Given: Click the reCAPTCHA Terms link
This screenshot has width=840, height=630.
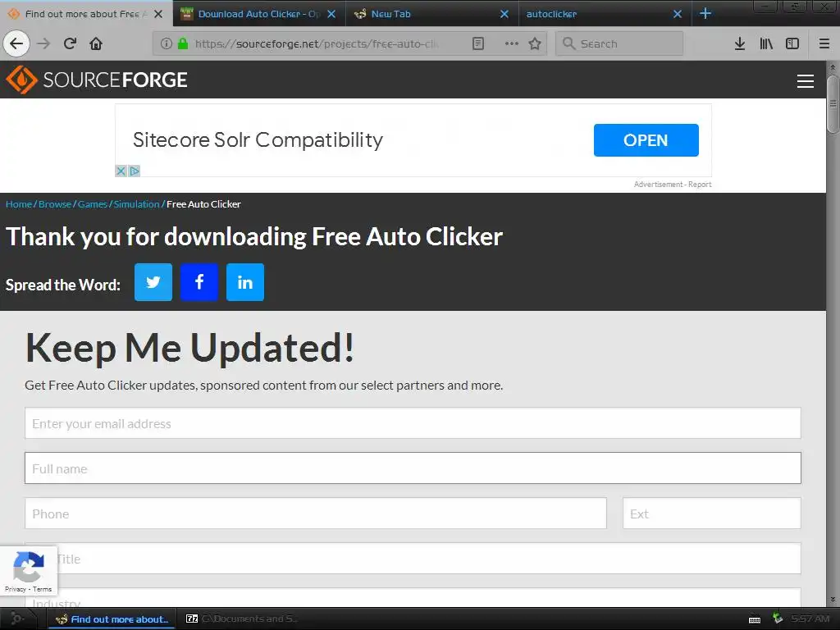Looking at the screenshot, I should click(x=43, y=589).
